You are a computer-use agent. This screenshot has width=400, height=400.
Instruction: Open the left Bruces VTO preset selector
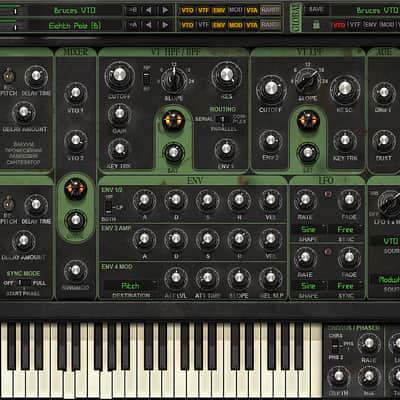[75, 10]
